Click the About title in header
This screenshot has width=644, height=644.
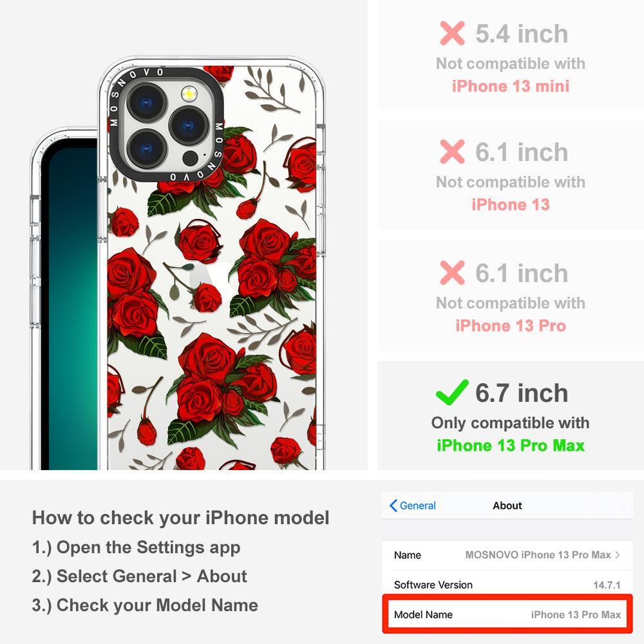coord(507,506)
